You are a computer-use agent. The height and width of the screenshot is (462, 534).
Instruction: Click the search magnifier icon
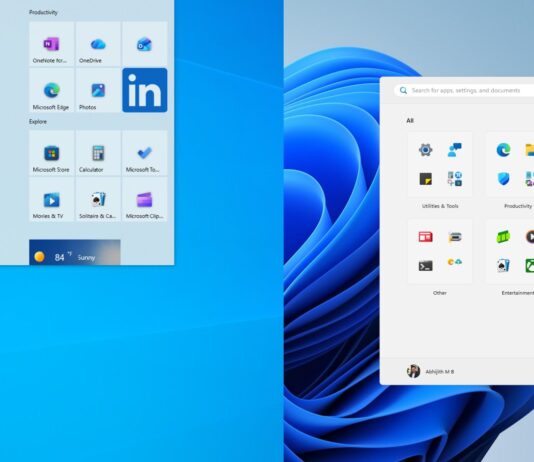pos(403,90)
